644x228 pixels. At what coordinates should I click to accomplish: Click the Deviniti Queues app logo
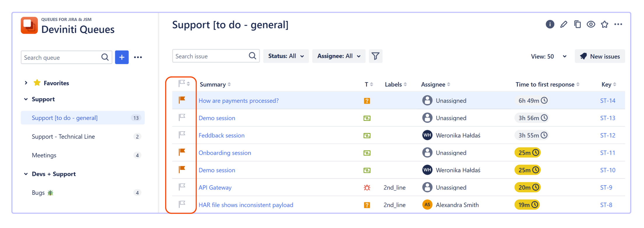tap(29, 25)
